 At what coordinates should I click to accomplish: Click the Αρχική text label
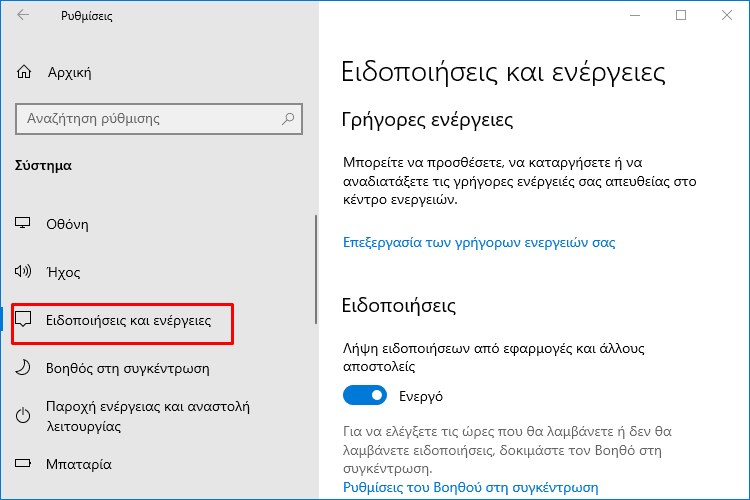pos(69,73)
